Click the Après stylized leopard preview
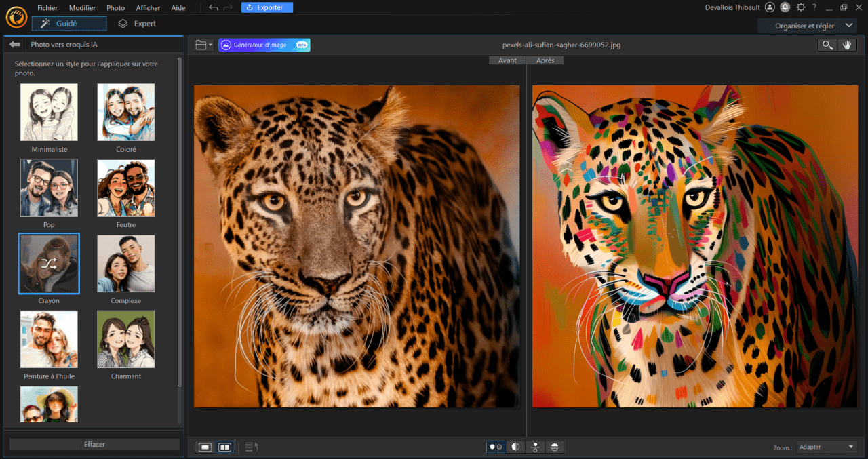The height and width of the screenshot is (459, 868). (x=695, y=246)
